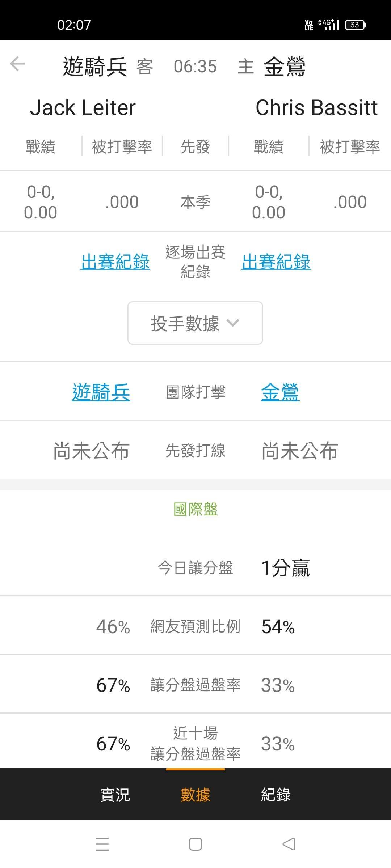
Task: Open Jack Leiter's 出賽紀錄 link
Action: [115, 261]
